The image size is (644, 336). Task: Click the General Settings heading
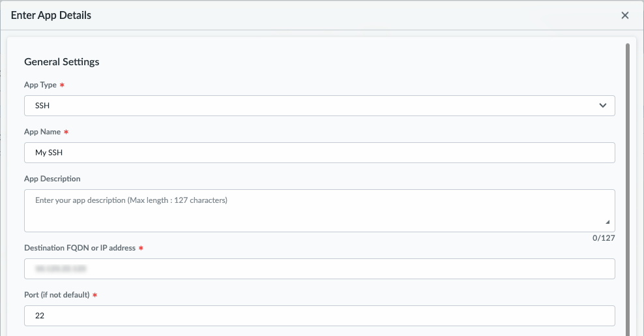(62, 62)
